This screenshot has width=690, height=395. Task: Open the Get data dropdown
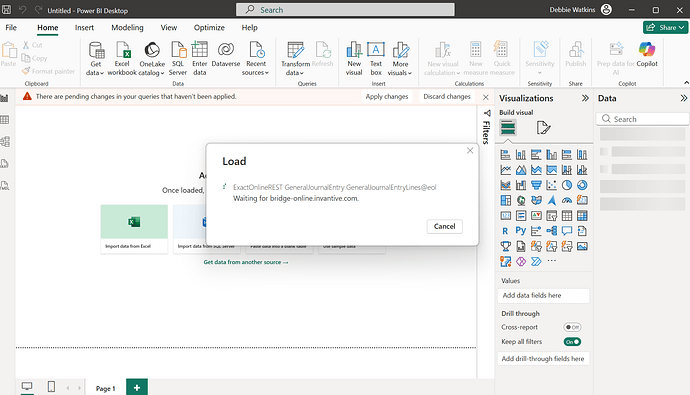click(95, 59)
